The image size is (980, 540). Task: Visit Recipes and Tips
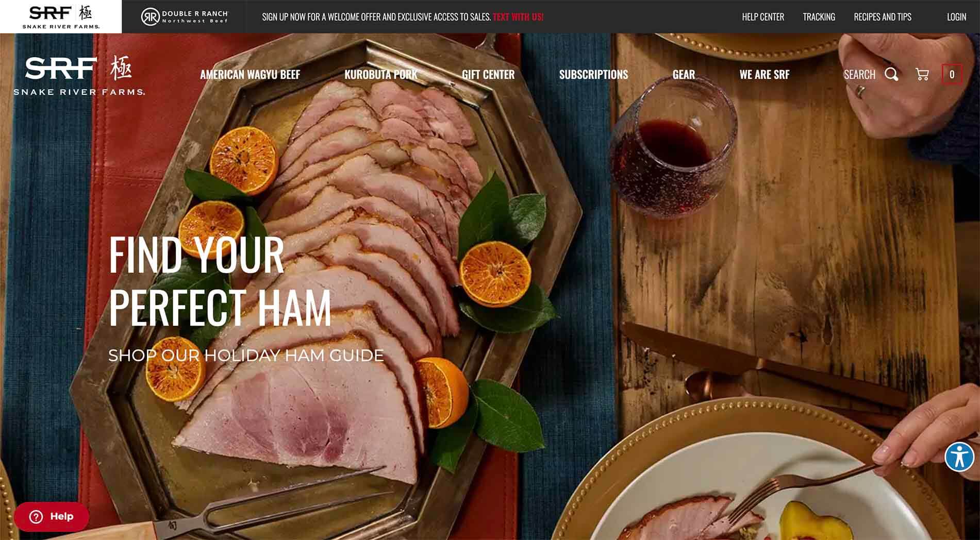click(x=883, y=17)
